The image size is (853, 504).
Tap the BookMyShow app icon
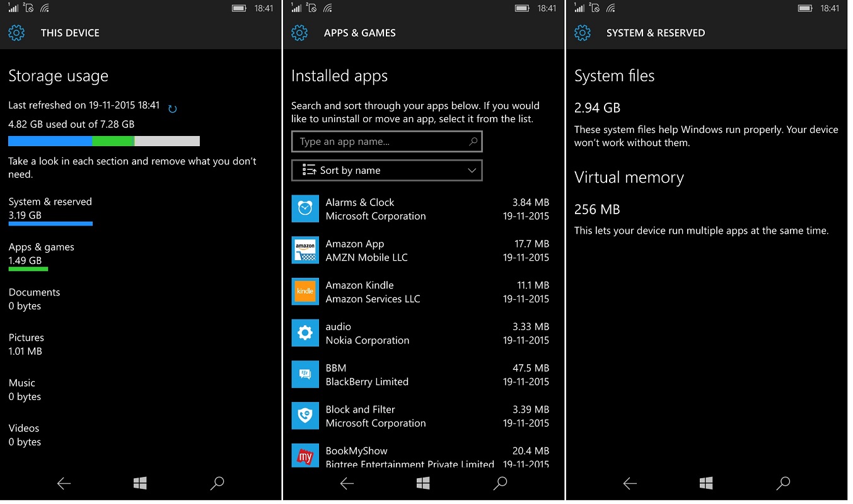pos(305,455)
